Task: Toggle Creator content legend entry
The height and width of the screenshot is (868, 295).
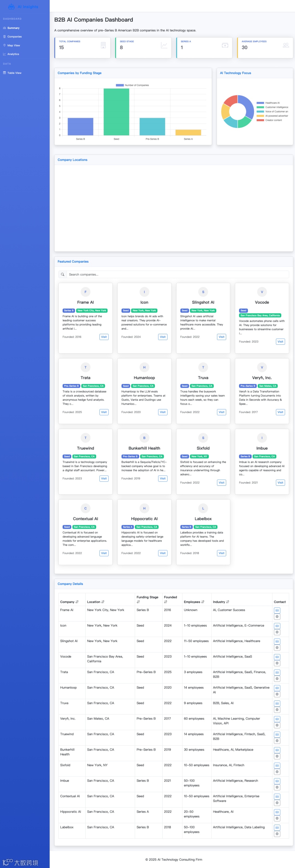Action: click(269, 120)
